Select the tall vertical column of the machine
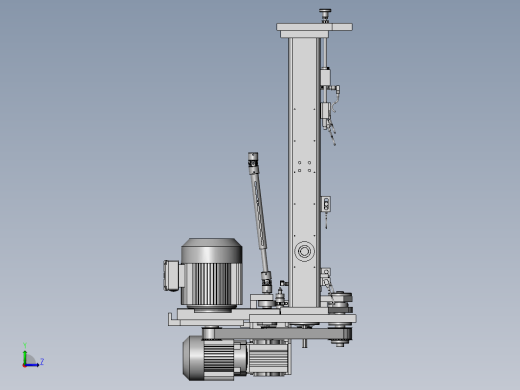The height and width of the screenshot is (390, 520). coord(304,172)
